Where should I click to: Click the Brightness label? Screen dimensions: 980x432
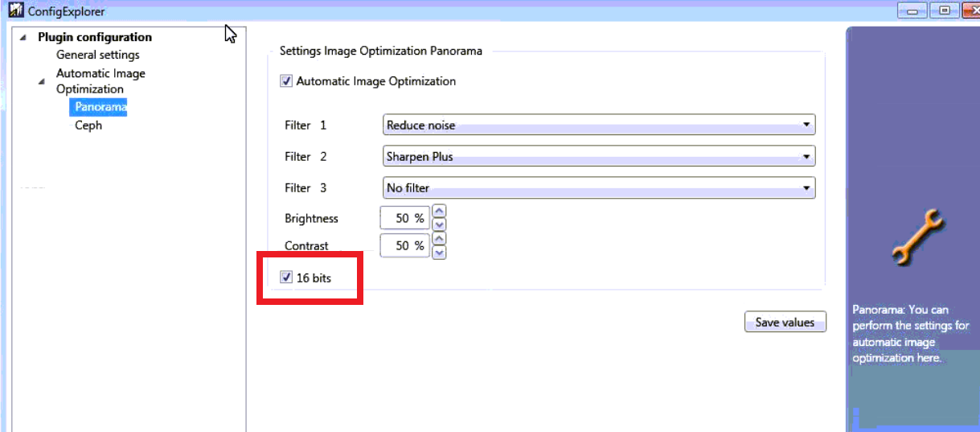[311, 219]
